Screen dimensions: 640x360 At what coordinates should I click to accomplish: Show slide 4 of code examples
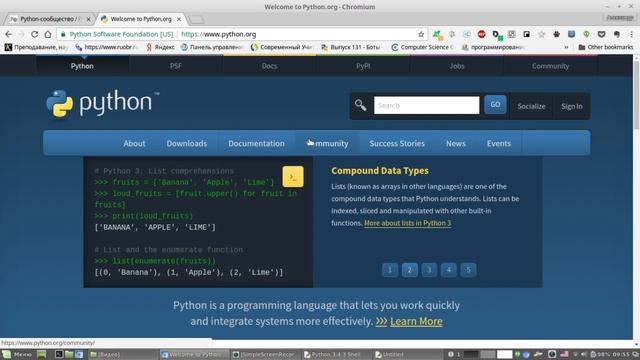tap(449, 270)
